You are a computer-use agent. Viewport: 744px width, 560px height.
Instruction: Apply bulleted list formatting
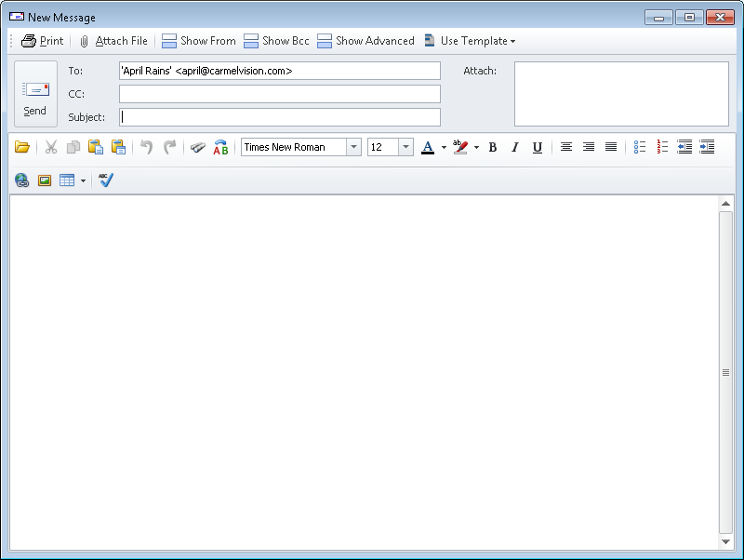pos(640,147)
